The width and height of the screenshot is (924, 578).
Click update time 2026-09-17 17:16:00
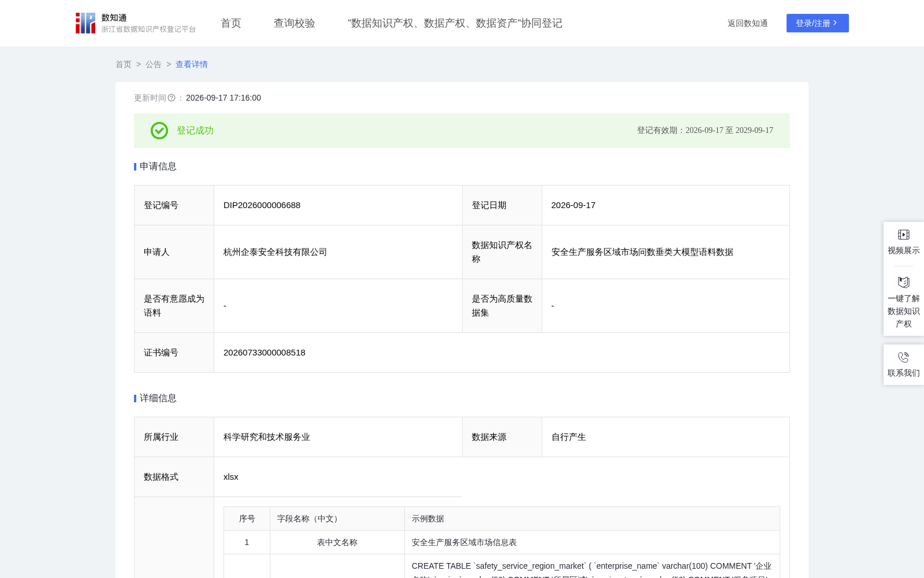coord(223,98)
